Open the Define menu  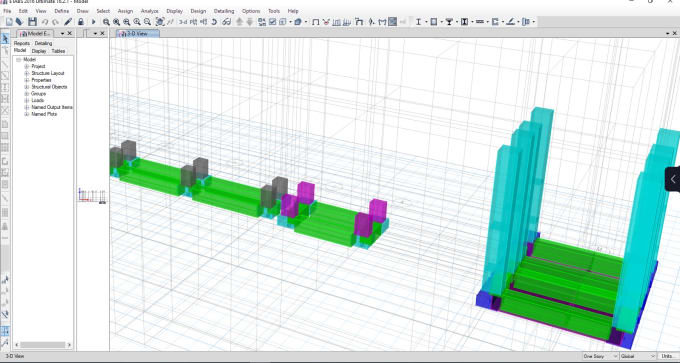point(62,11)
